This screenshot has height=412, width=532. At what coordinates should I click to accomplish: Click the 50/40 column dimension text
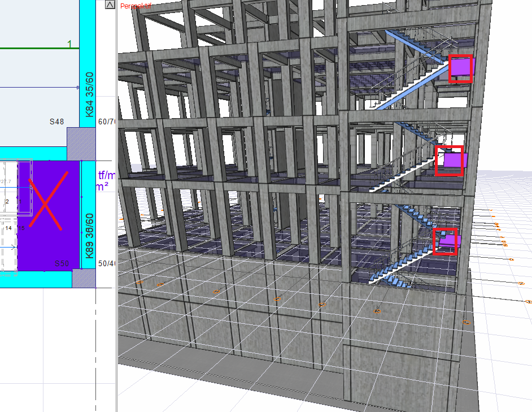click(x=106, y=264)
